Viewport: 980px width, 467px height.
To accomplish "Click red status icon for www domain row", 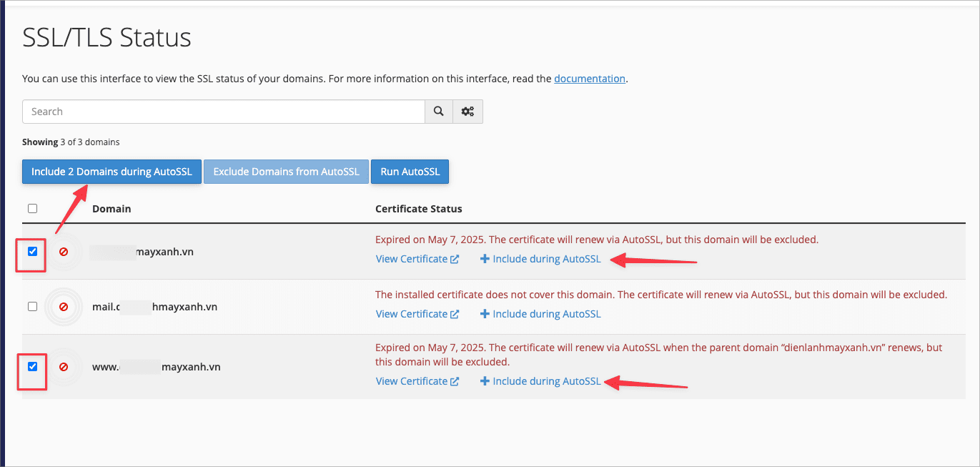I will (x=64, y=367).
